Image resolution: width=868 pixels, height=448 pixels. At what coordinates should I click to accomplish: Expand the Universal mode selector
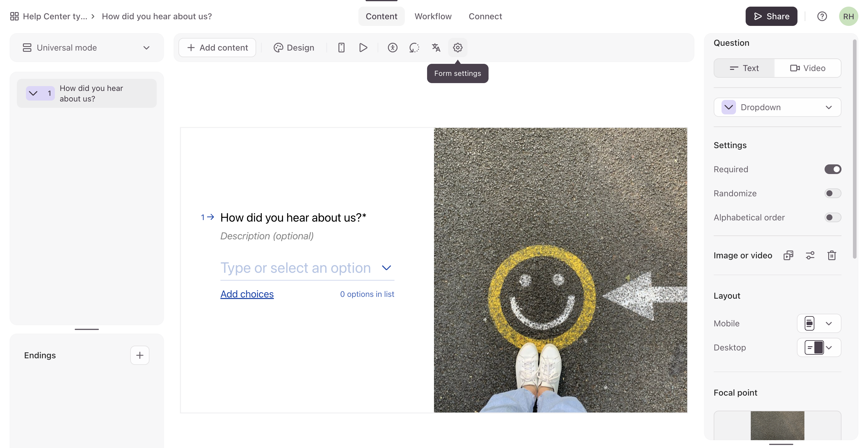point(86,48)
